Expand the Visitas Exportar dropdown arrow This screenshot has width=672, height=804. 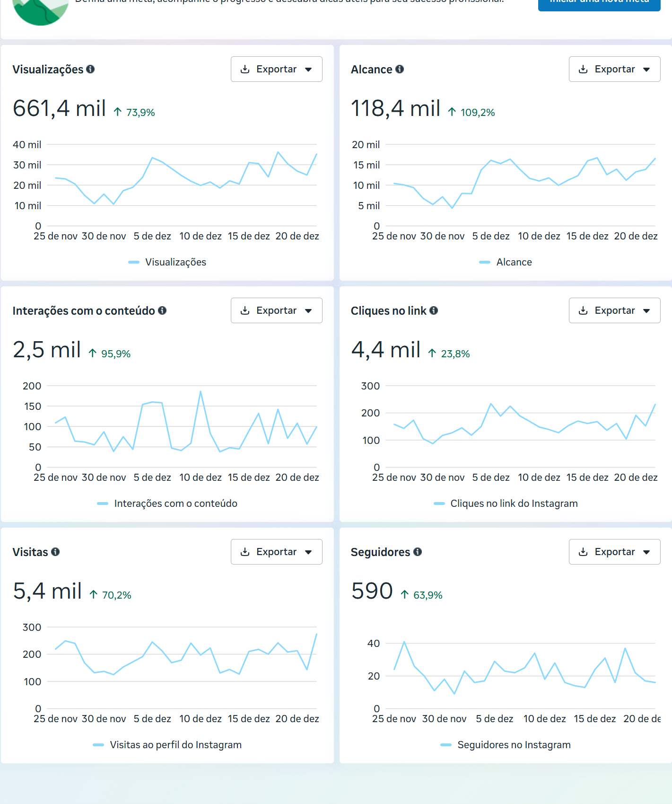(x=308, y=552)
